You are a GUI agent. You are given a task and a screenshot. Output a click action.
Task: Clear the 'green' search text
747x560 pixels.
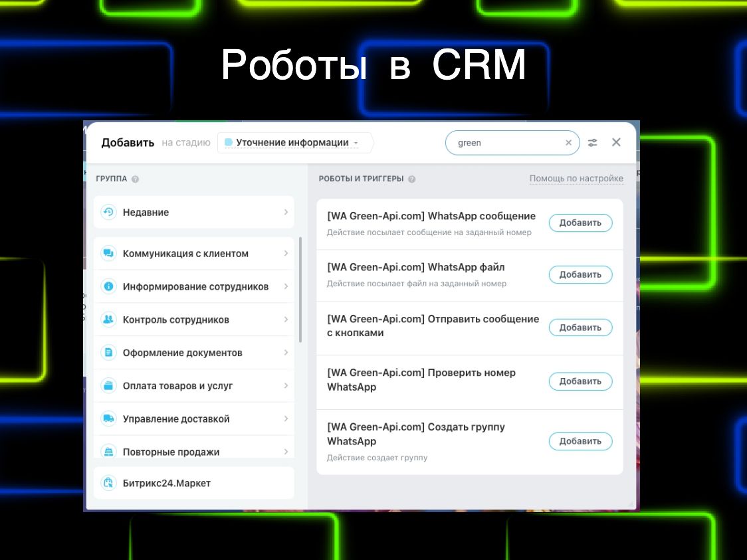coord(568,142)
